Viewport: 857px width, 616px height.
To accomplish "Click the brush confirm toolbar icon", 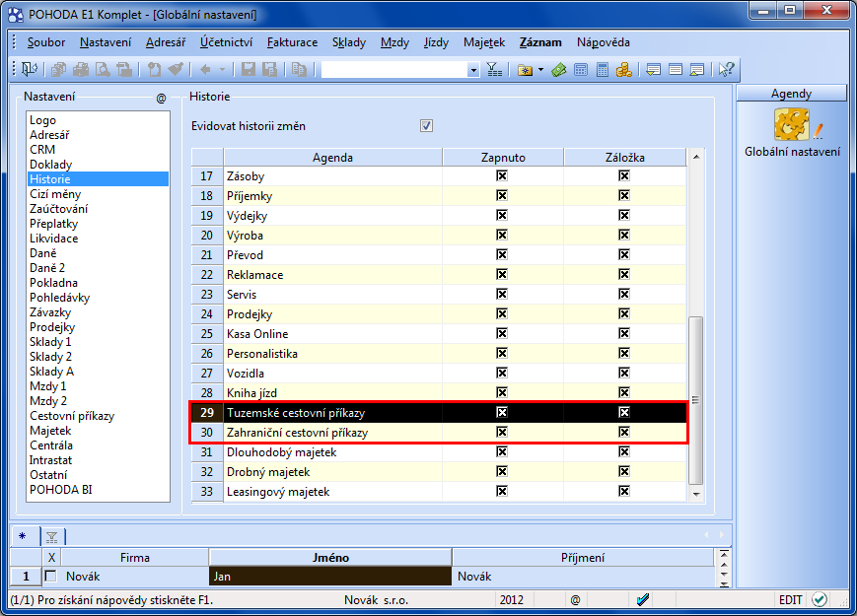I will 176,69.
